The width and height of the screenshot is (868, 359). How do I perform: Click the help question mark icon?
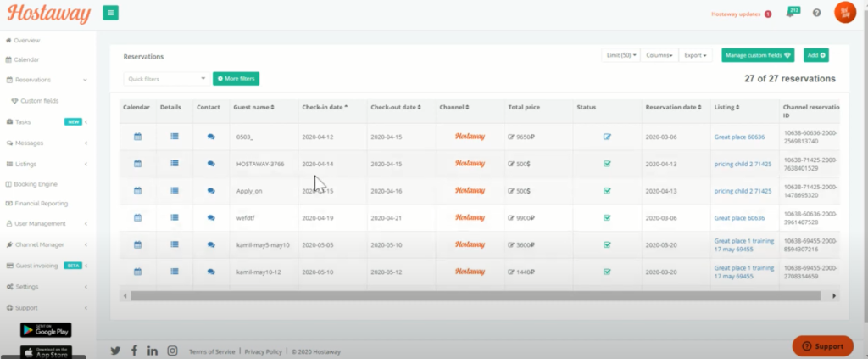816,13
